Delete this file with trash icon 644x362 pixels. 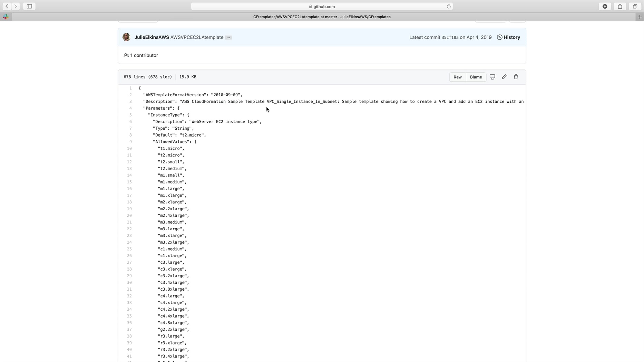point(516,77)
